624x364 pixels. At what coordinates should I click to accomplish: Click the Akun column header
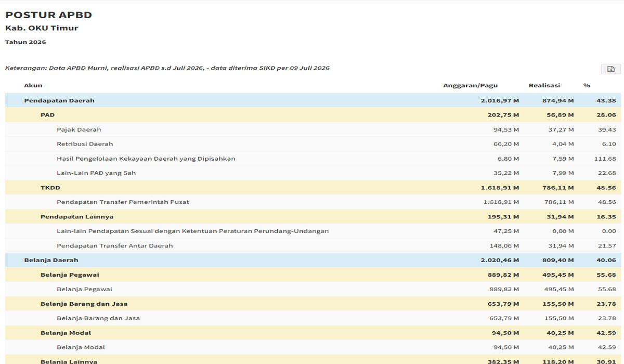pos(33,85)
